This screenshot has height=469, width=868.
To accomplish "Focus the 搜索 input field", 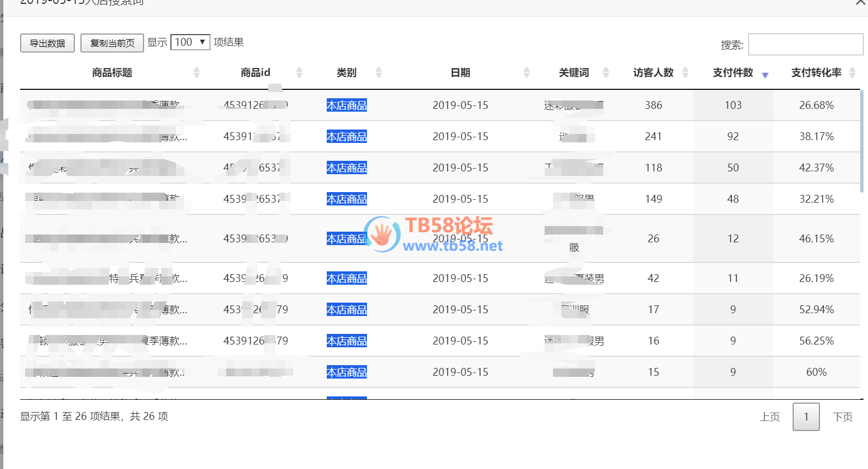I will 805,45.
